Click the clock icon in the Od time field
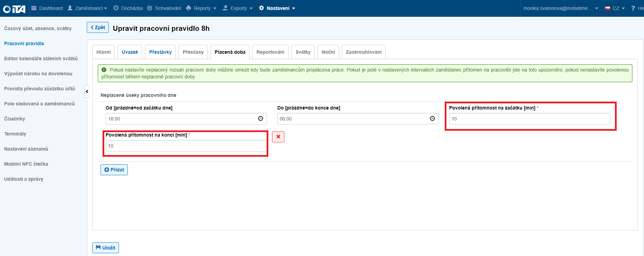This screenshot has height=256, width=644. 260,118
